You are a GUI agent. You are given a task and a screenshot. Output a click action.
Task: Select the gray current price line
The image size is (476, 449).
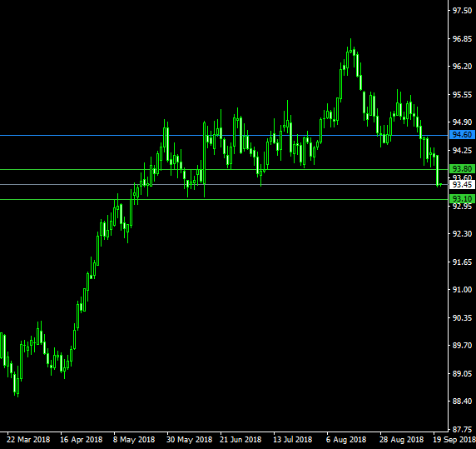click(224, 184)
